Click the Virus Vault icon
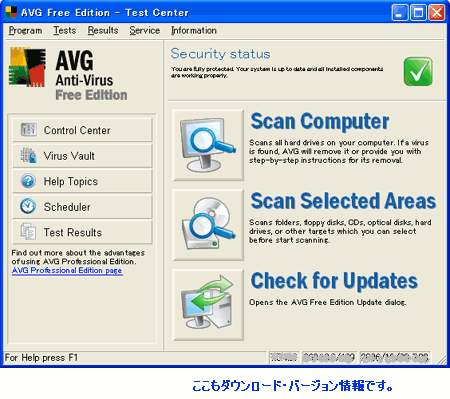 (28, 155)
